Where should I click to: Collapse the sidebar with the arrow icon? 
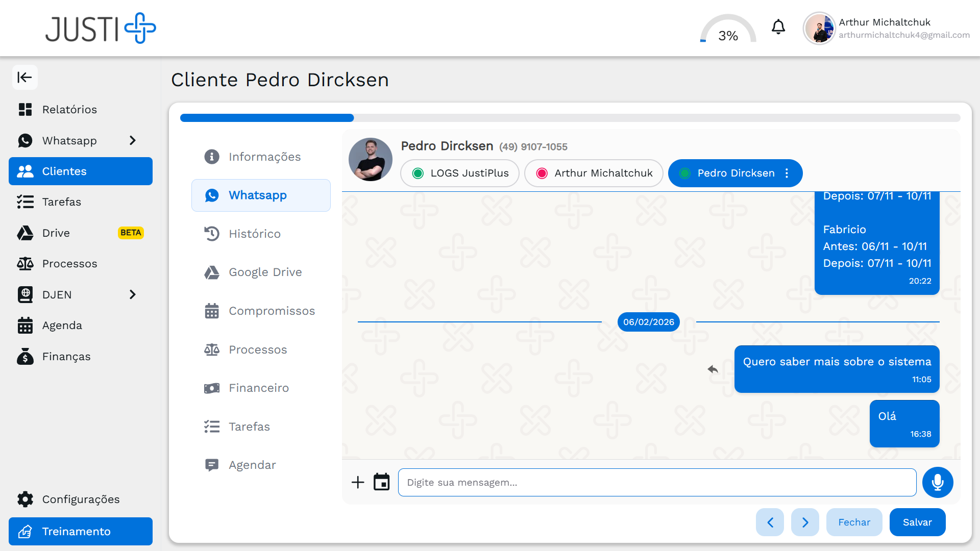point(24,78)
